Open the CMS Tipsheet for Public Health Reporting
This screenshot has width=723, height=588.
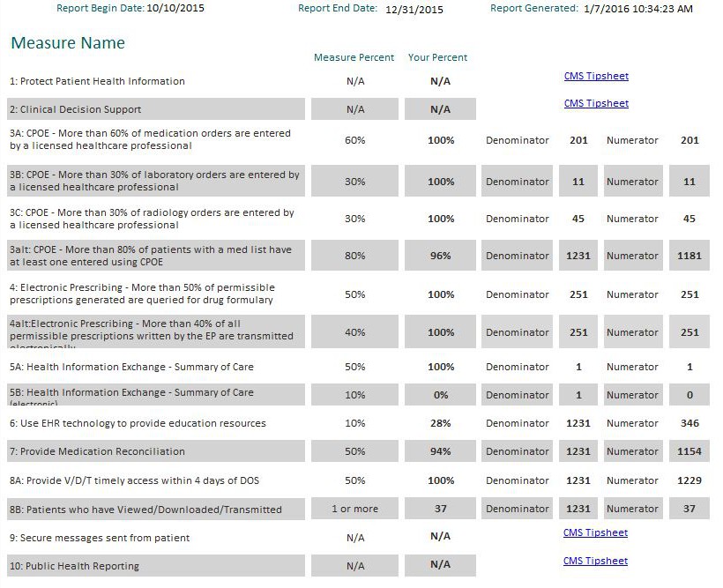[x=596, y=561]
